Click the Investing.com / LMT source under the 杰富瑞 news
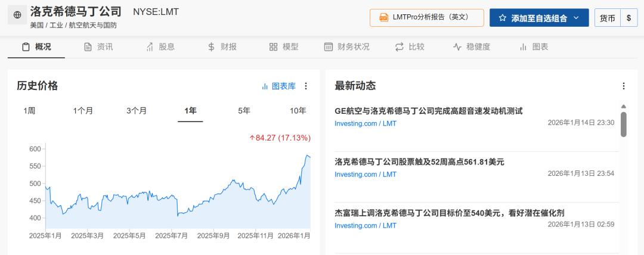The image size is (644, 255). (x=366, y=225)
